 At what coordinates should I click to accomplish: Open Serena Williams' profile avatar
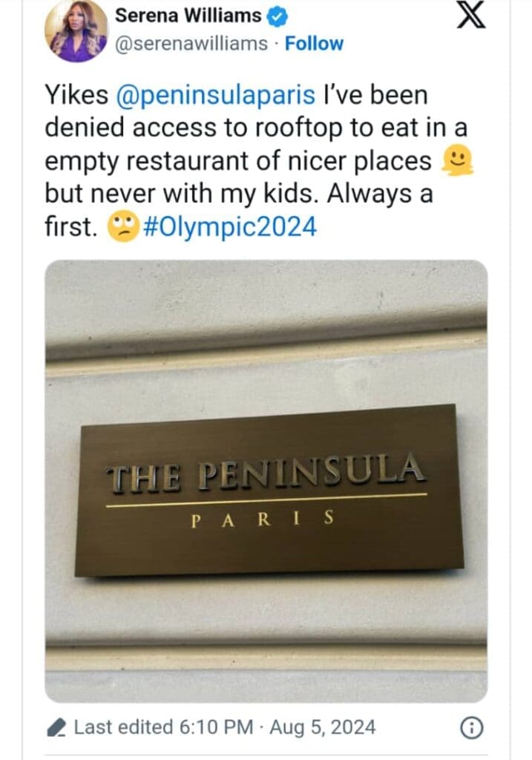click(76, 31)
